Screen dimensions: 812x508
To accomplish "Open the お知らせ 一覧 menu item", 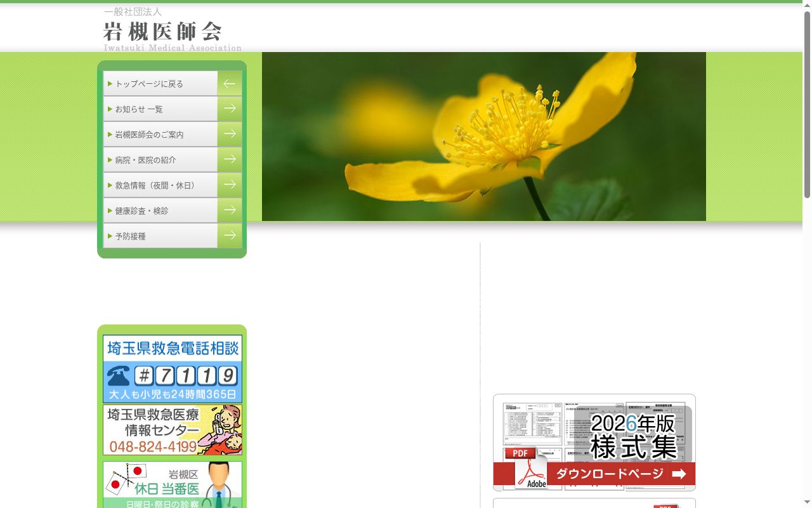I will point(173,109).
